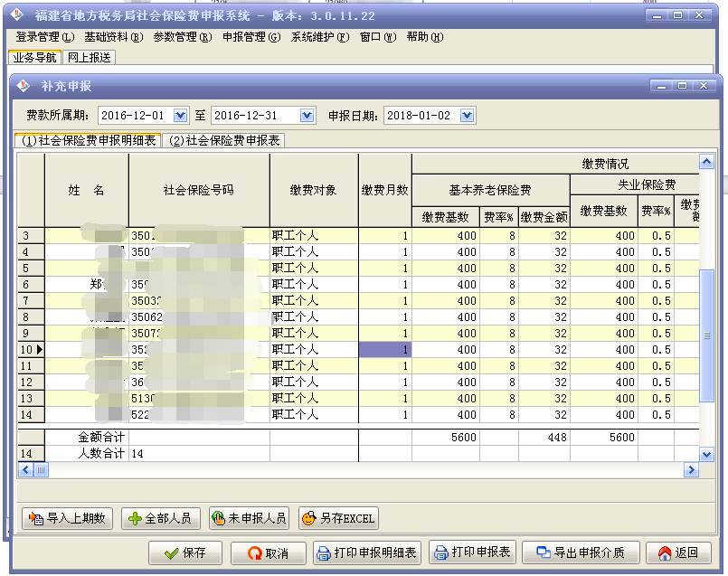Switch to the 业务导航 tab
This screenshot has width=728, height=576.
[35, 58]
